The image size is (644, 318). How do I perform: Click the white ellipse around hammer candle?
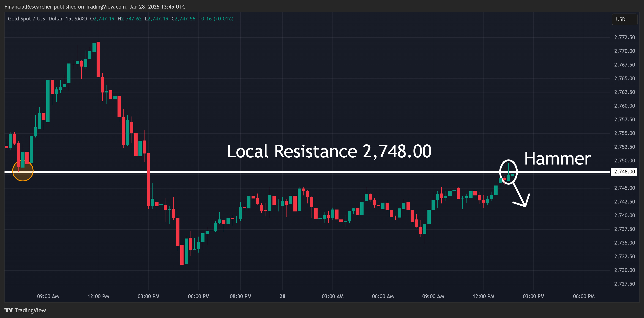tap(508, 172)
